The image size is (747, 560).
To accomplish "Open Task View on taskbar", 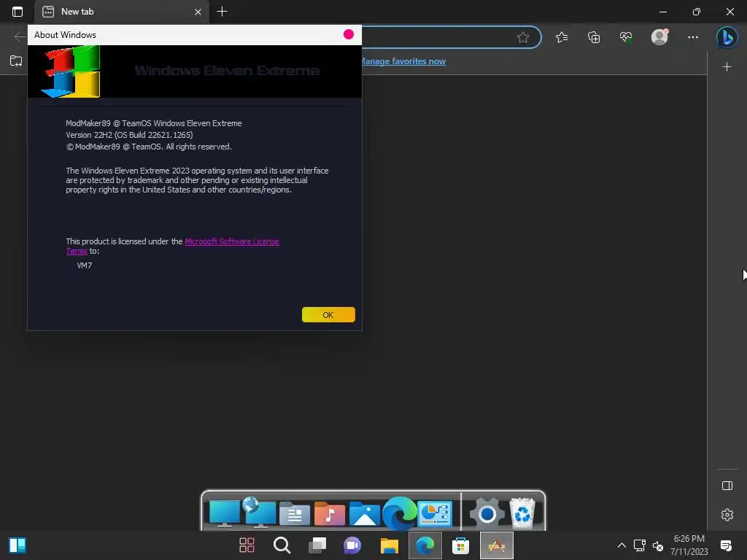I will 317,545.
